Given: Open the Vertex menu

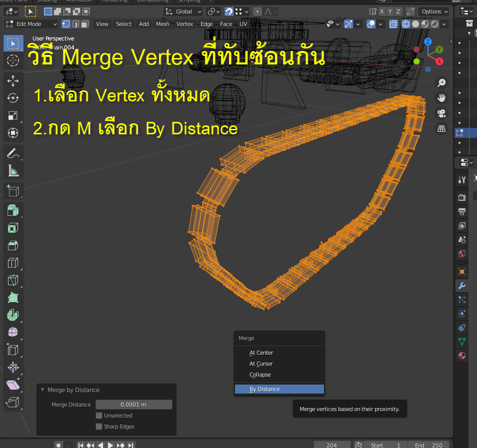Looking at the screenshot, I should (184, 24).
